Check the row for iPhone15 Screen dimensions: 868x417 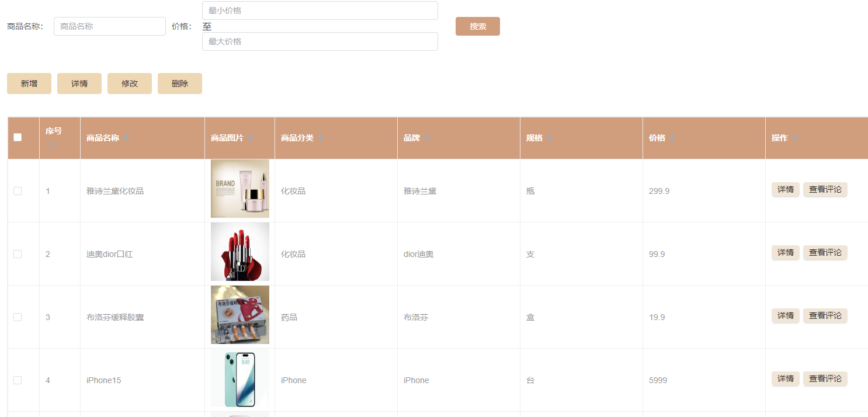click(18, 380)
